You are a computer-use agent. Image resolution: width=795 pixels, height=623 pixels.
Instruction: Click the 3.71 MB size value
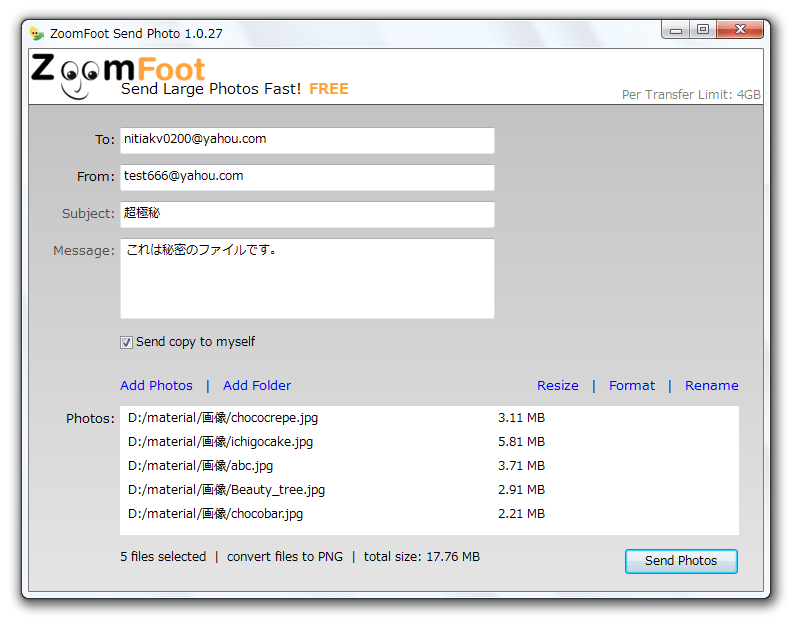(x=521, y=465)
